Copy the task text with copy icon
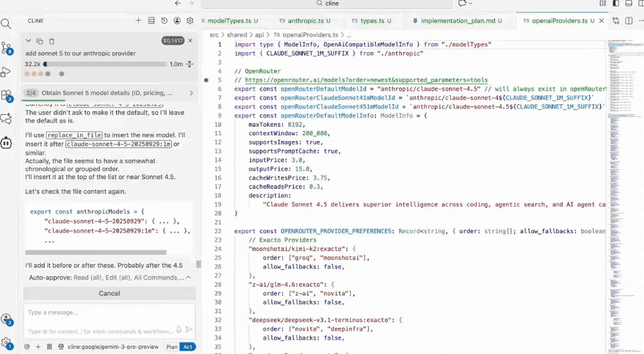644x354 pixels. point(40,41)
